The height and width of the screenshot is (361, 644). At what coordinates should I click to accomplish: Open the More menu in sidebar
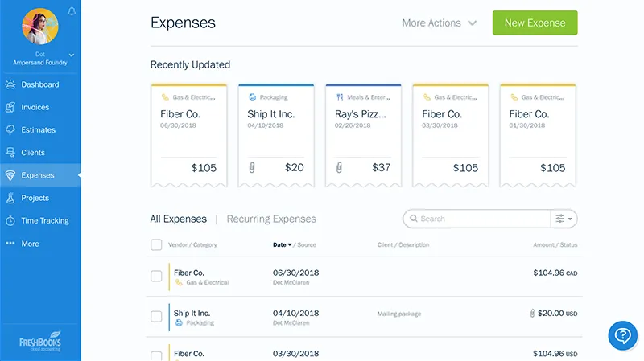pos(29,244)
